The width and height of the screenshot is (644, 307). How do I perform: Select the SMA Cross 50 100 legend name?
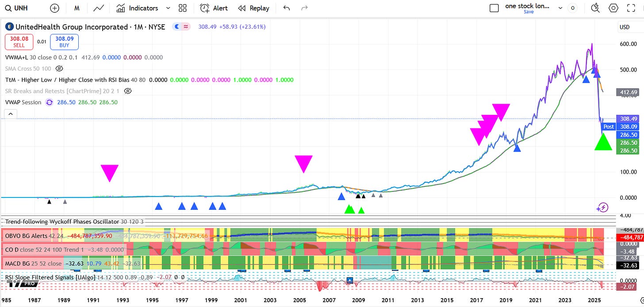pyautogui.click(x=28, y=69)
